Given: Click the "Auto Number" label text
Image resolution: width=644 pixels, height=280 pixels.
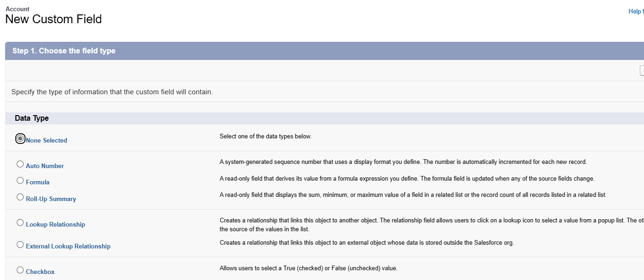Looking at the screenshot, I should [45, 166].
